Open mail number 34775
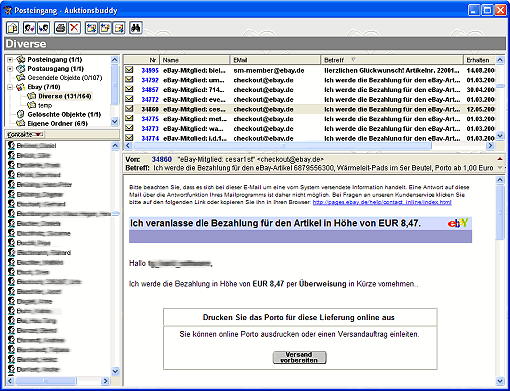This screenshot has width=510, height=391. (150, 119)
